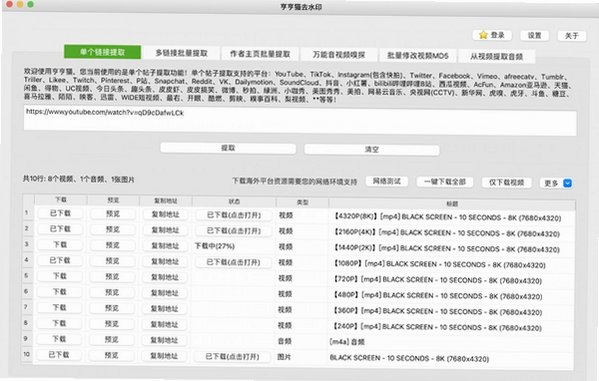The width and height of the screenshot is (599, 381).
Task: Preview the [m4a] 音频 row
Action: click(112, 339)
